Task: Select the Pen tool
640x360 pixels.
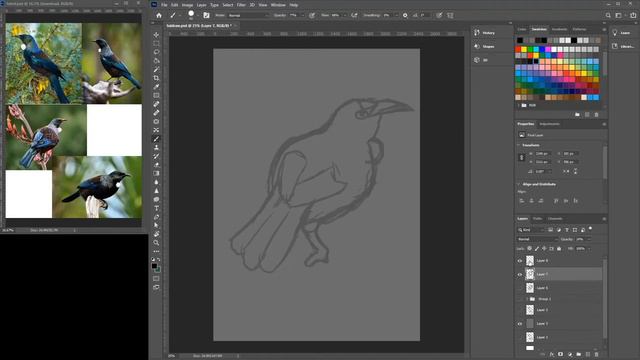Action: click(x=156, y=217)
